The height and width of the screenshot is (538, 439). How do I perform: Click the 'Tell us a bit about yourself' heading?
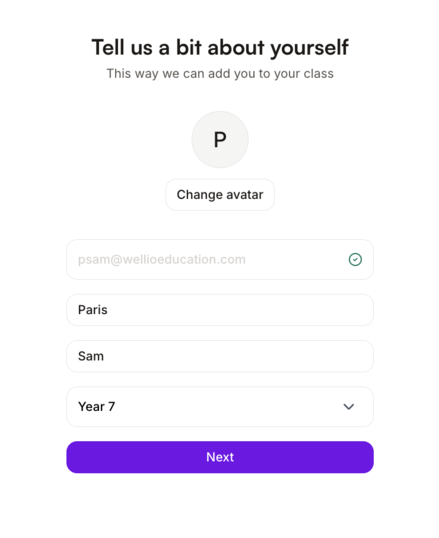tap(220, 47)
